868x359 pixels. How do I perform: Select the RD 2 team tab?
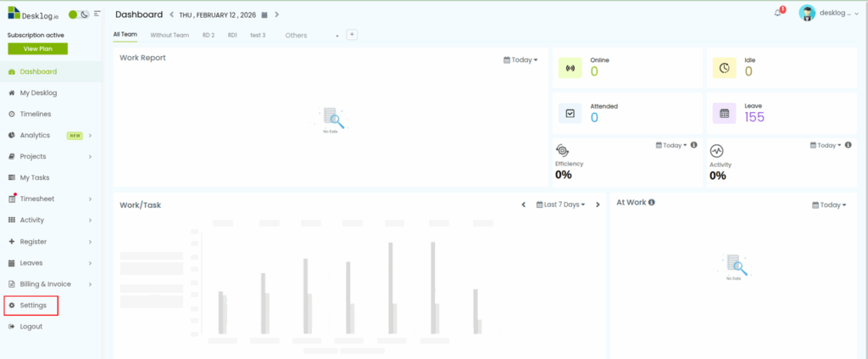click(x=209, y=36)
